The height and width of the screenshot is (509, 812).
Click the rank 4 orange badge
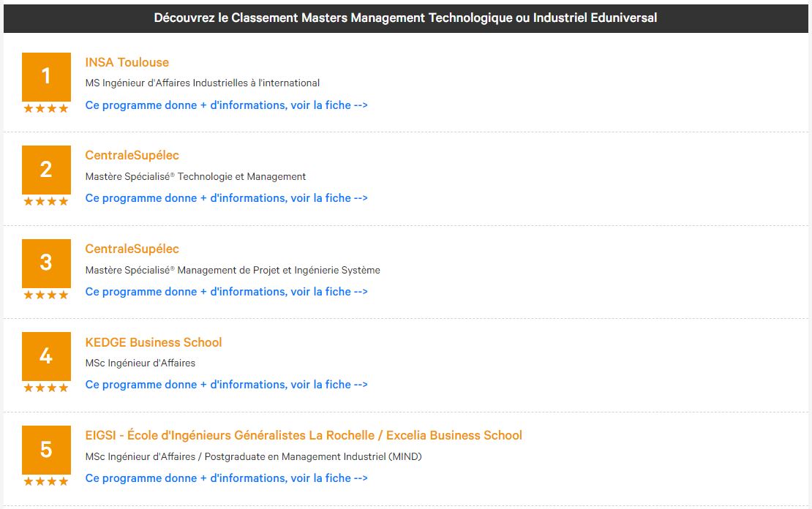coord(46,356)
